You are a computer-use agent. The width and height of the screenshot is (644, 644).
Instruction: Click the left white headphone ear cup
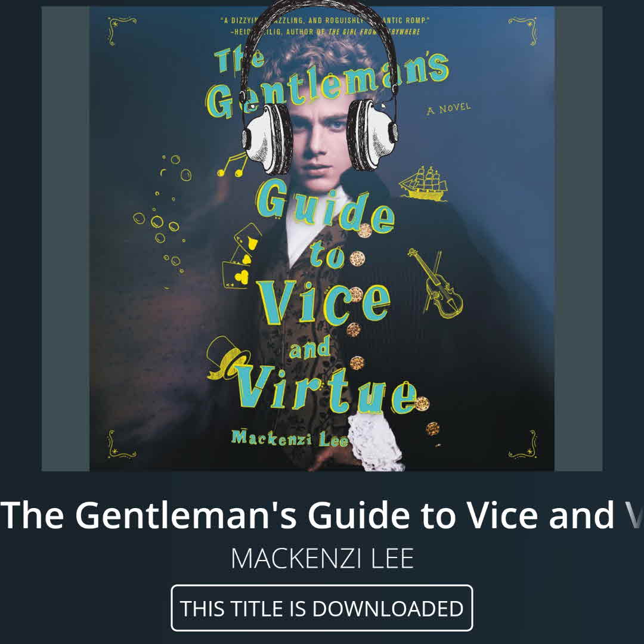point(267,140)
